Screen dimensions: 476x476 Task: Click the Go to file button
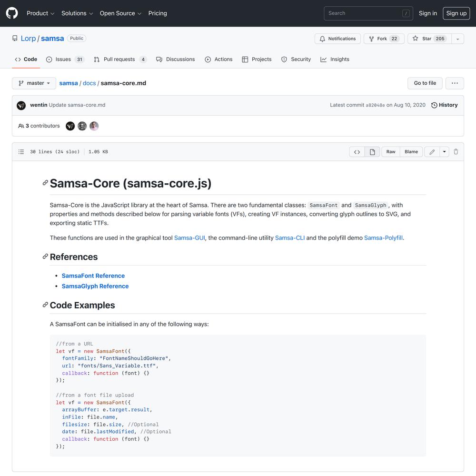click(x=425, y=83)
